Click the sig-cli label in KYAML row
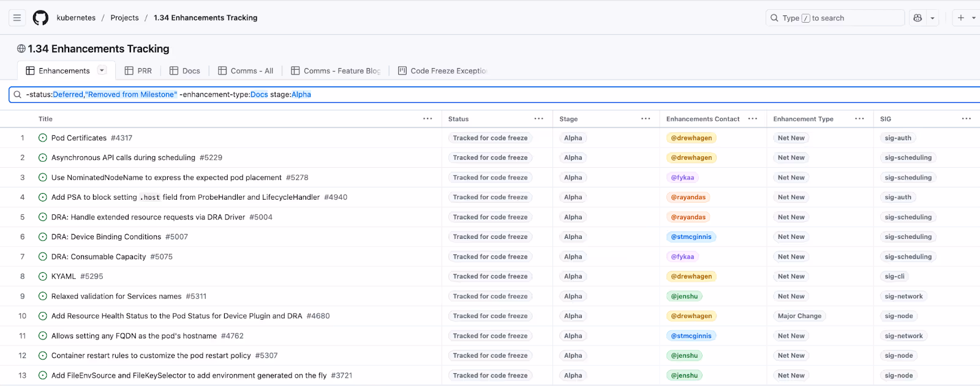 click(x=894, y=276)
